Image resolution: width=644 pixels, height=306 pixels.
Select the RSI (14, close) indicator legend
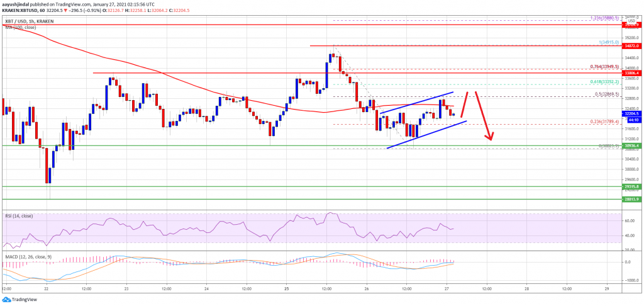[x=19, y=215]
